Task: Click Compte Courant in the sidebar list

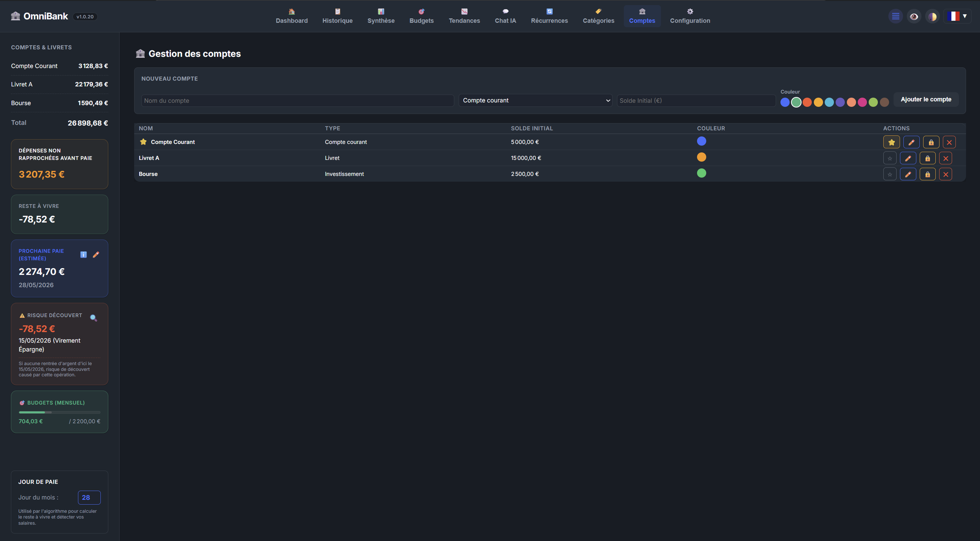Action: 59,66
